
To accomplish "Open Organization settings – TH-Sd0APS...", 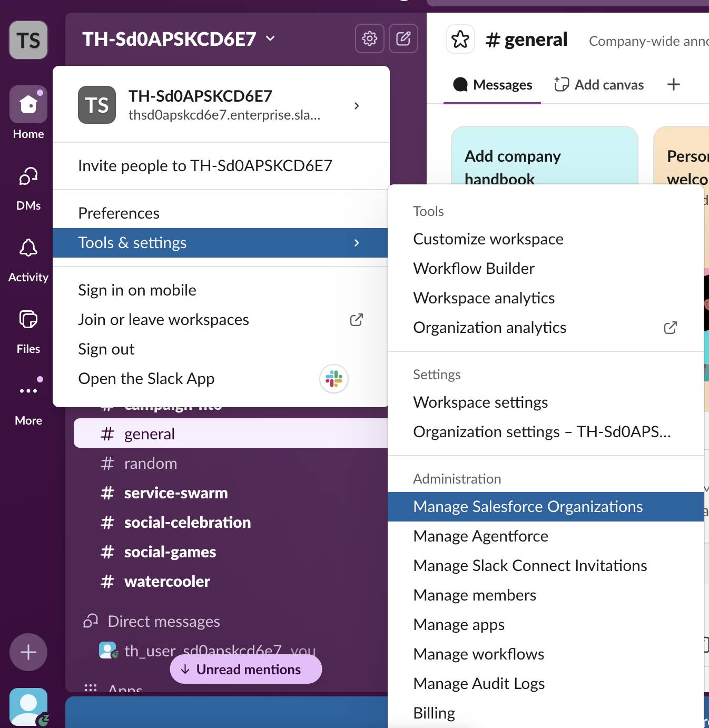I will (x=546, y=432).
